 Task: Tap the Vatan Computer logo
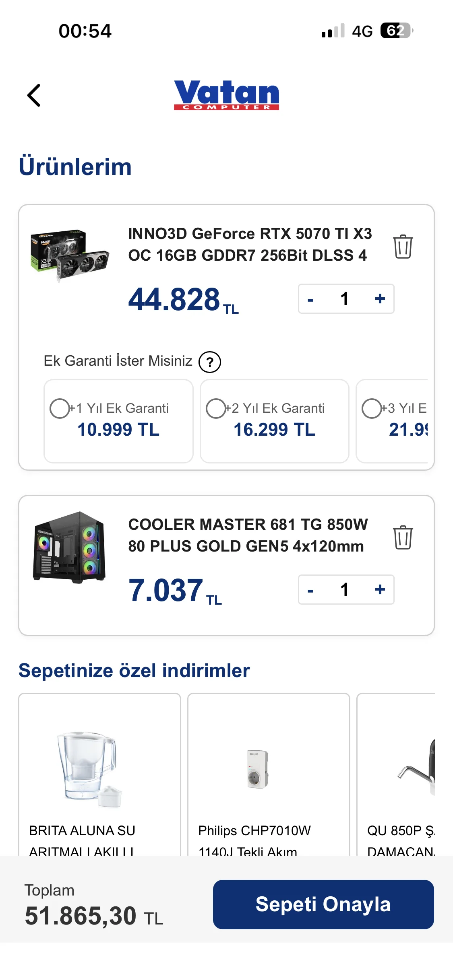click(226, 95)
